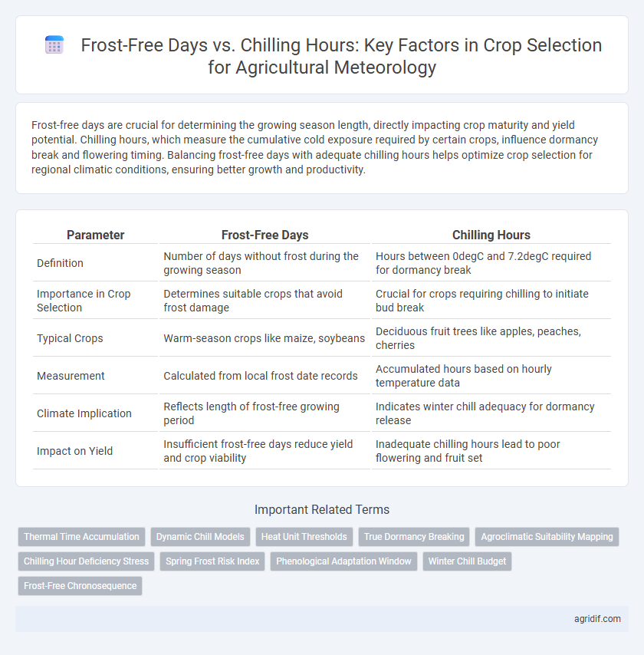Select Chilling Hour Deficiency Stress tag

(86, 561)
